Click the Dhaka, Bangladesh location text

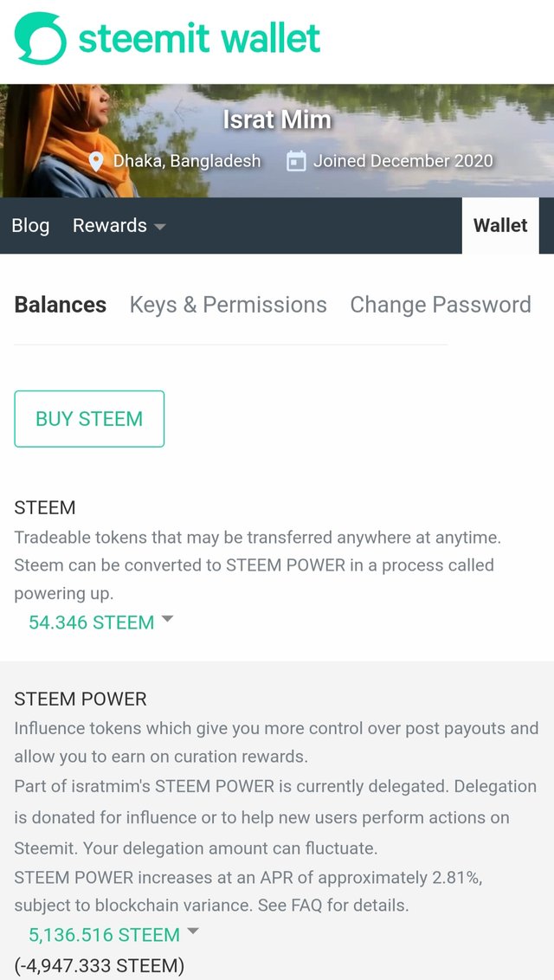(x=187, y=161)
